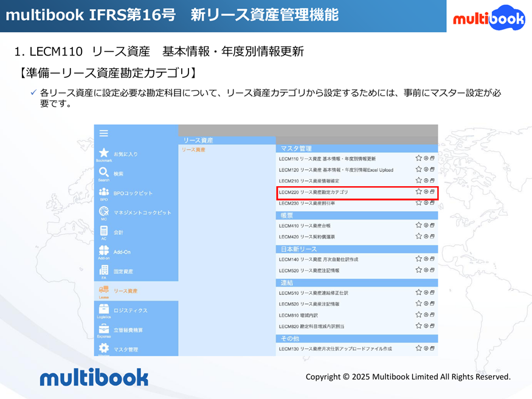Open LECM820 勘定科目増減内訳割当

coord(311,327)
